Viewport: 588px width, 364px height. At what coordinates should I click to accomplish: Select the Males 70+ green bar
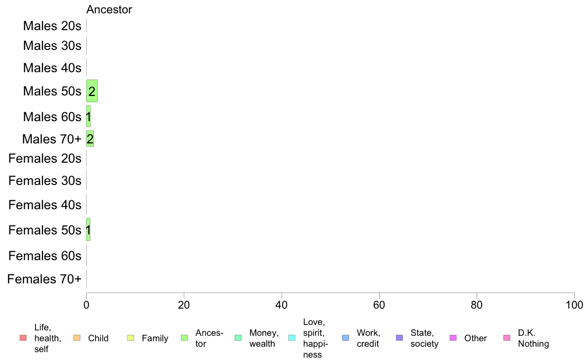(x=90, y=138)
